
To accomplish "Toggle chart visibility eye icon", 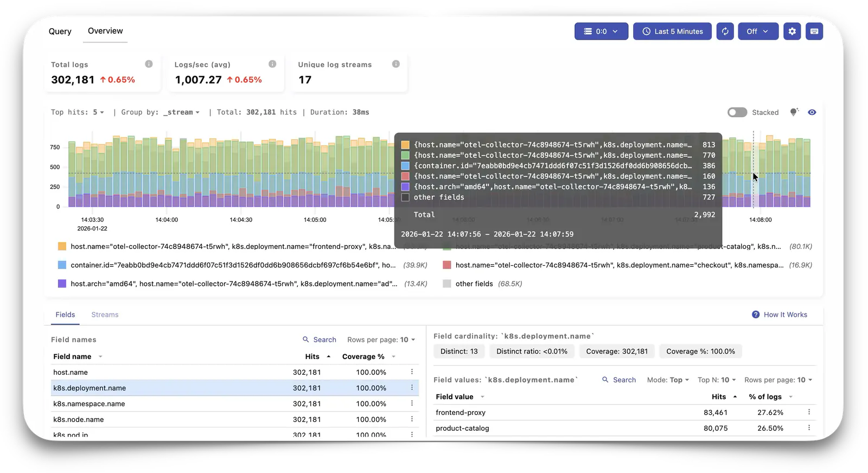I will pyautogui.click(x=812, y=112).
